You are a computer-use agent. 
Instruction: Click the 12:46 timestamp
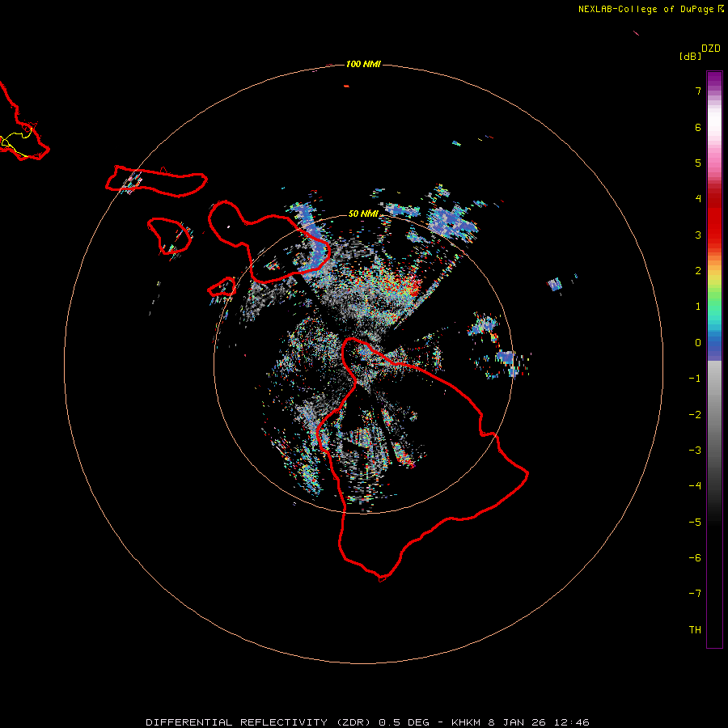572,722
